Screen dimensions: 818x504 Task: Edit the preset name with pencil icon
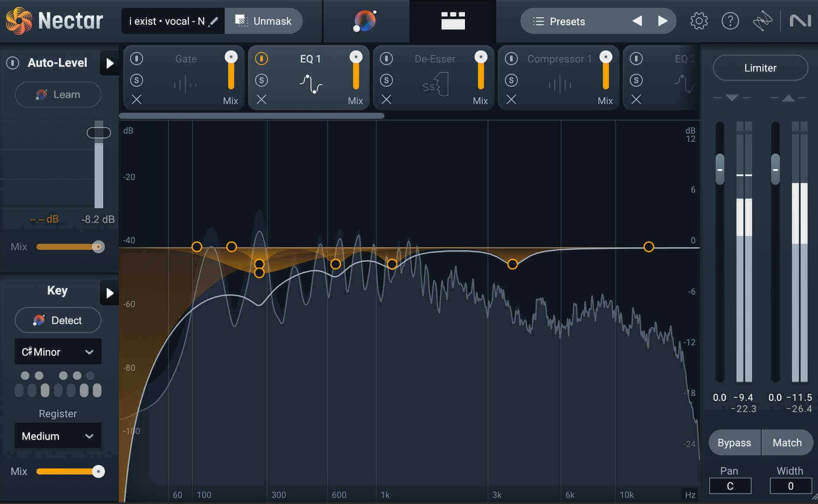click(213, 21)
